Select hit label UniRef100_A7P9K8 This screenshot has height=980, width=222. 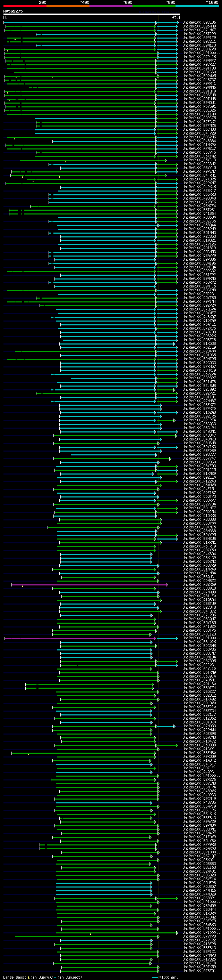coord(199,845)
